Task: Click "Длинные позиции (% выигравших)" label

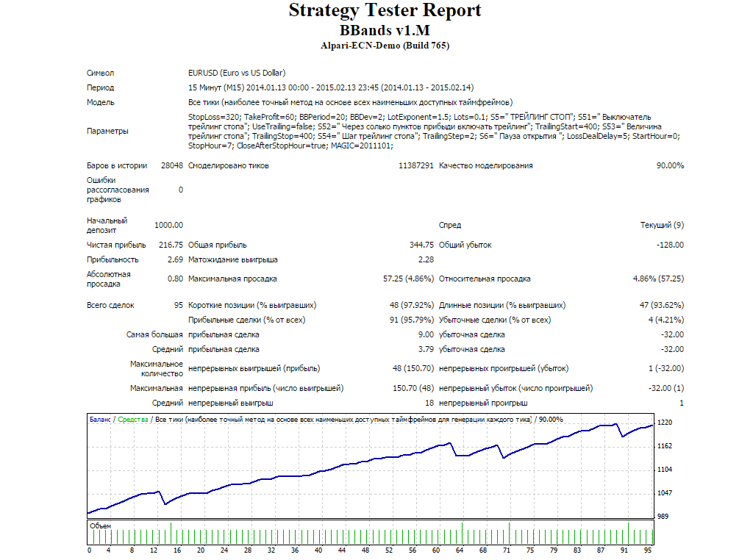Action: point(502,305)
